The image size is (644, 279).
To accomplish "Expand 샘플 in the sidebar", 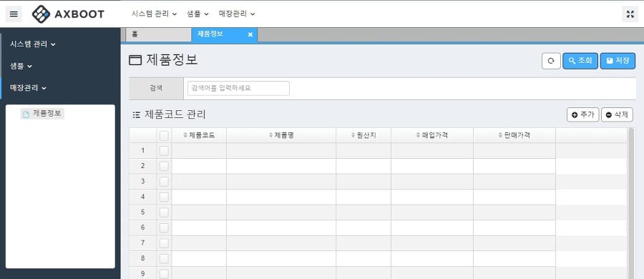I will pos(21,66).
